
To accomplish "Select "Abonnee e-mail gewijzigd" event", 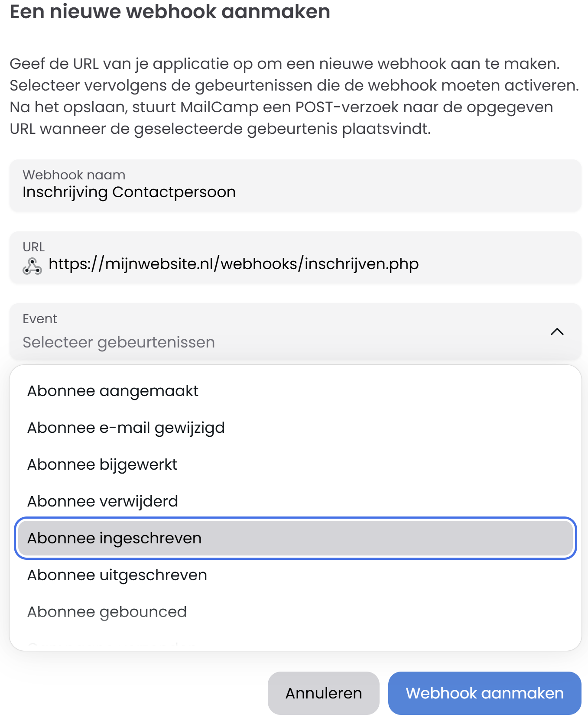I will (x=126, y=427).
